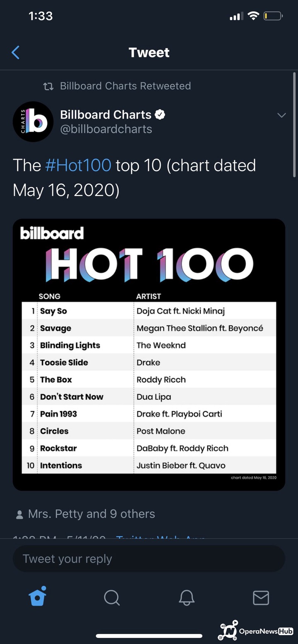Screen dimensions: 298x644
Task: Tap the Wi-Fi icon in the status bar
Action: pos(253,16)
